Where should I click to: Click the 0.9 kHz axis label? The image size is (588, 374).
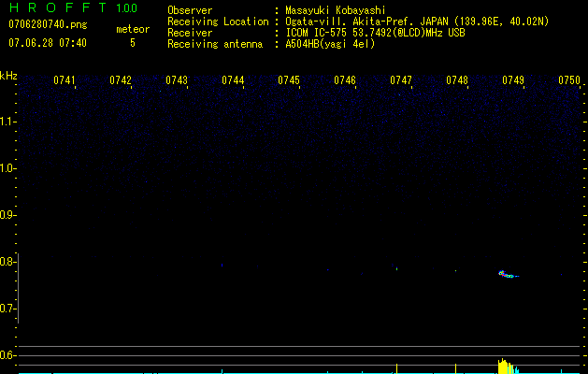click(7, 215)
